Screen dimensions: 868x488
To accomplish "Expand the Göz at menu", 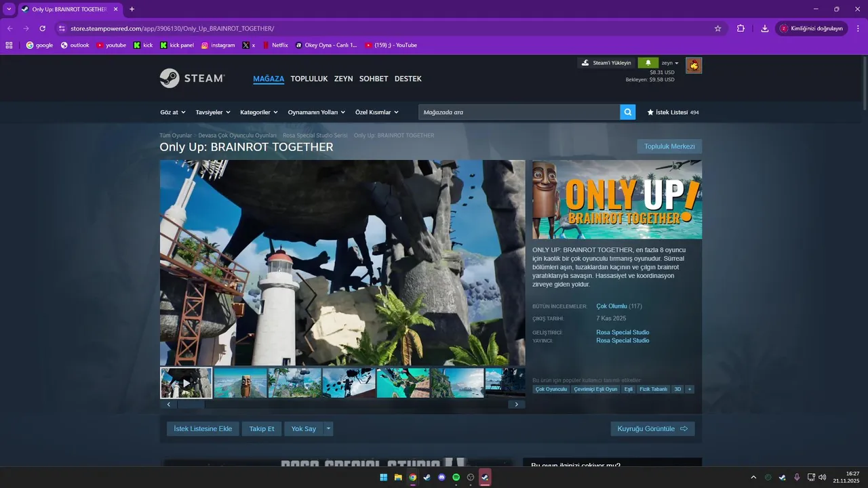I will click(x=172, y=112).
